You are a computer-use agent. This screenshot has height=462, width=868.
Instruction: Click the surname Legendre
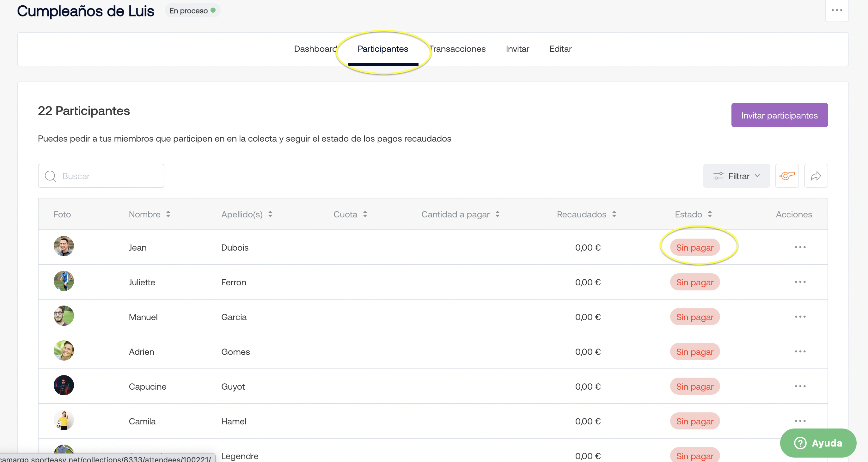point(240,456)
